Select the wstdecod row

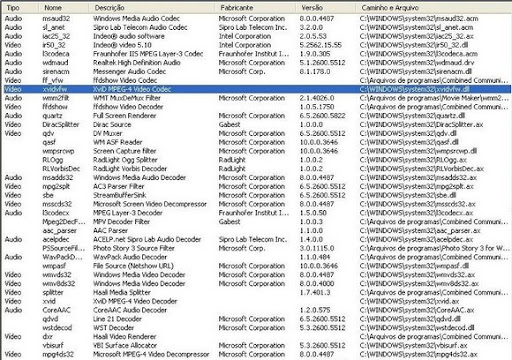coord(257,328)
